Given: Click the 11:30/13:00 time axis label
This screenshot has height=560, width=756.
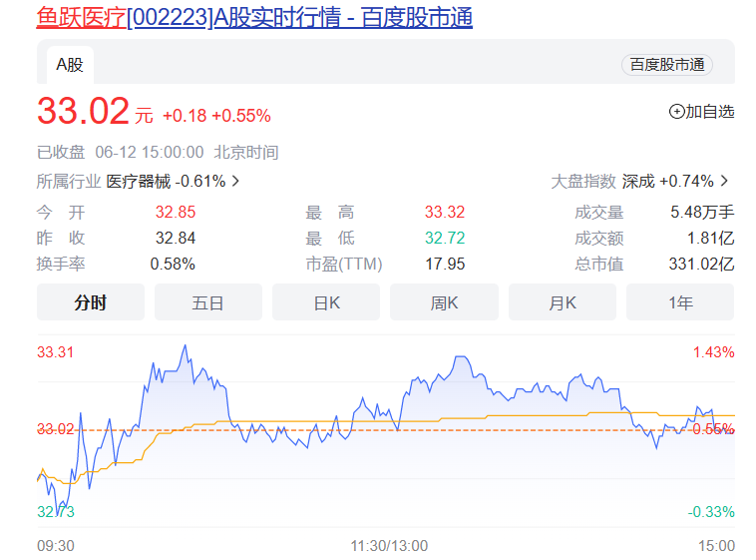Looking at the screenshot, I should [389, 546].
